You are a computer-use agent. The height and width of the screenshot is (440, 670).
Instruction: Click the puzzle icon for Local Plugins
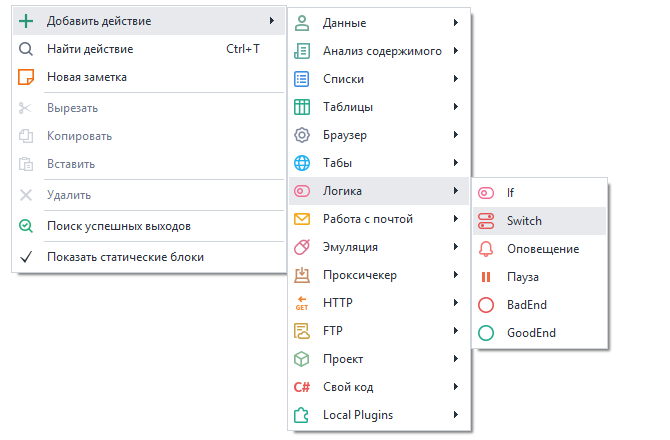point(302,415)
